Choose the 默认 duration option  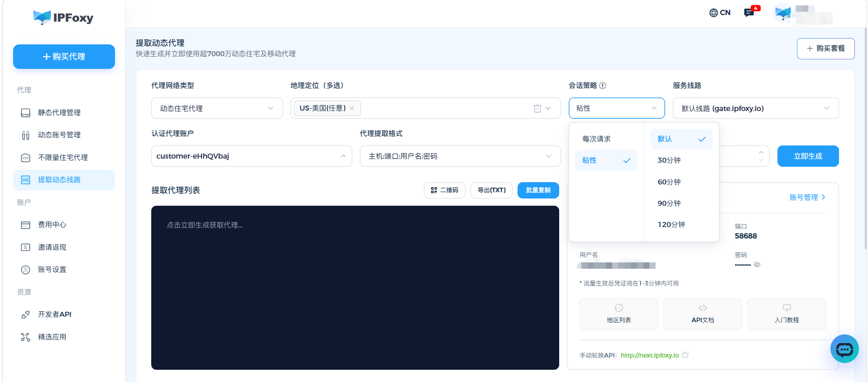[681, 139]
